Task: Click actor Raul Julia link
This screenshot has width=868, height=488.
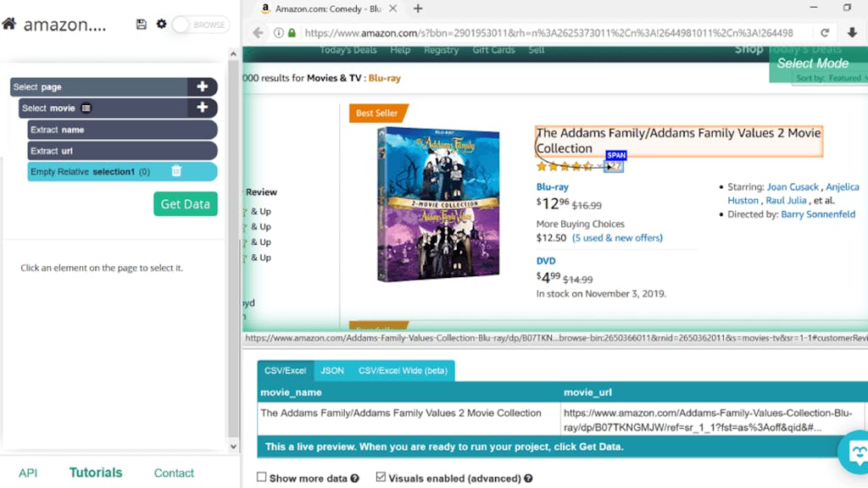Action: pyautogui.click(x=786, y=200)
